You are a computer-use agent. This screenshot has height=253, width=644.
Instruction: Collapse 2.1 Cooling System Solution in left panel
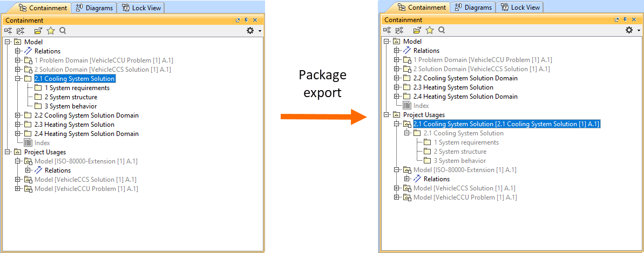18,78
